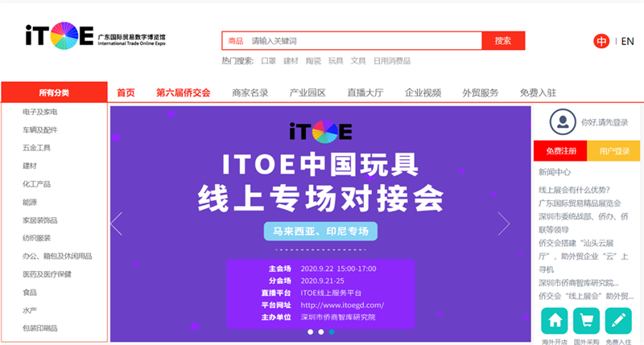The width and height of the screenshot is (644, 345).
Task: Select the 车辆及配件 category
Action: (39, 129)
